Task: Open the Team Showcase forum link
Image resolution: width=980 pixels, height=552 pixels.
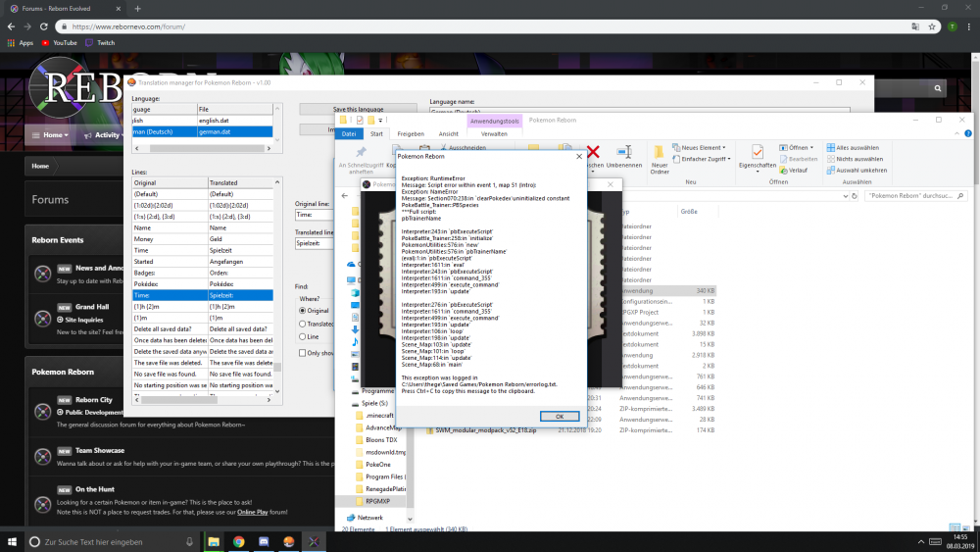Action: tap(99, 451)
